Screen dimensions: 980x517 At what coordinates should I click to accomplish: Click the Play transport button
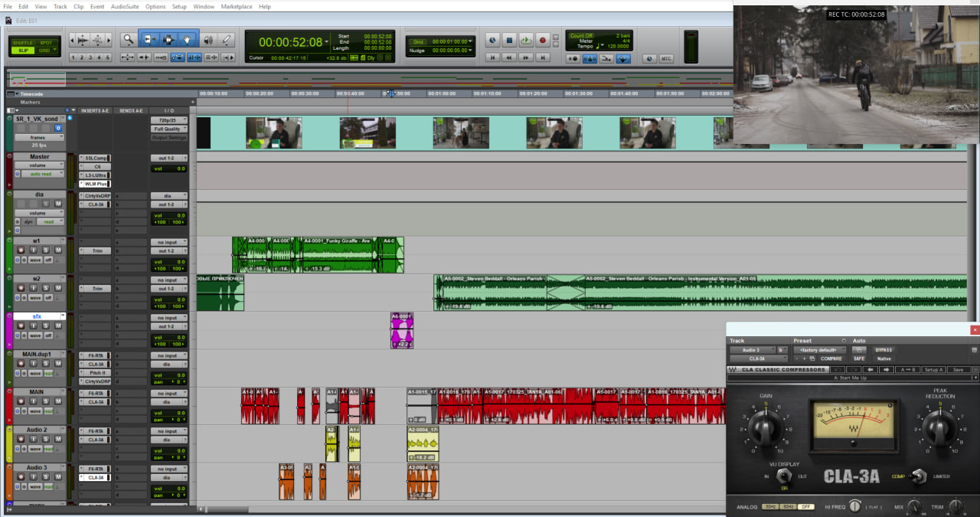point(526,40)
